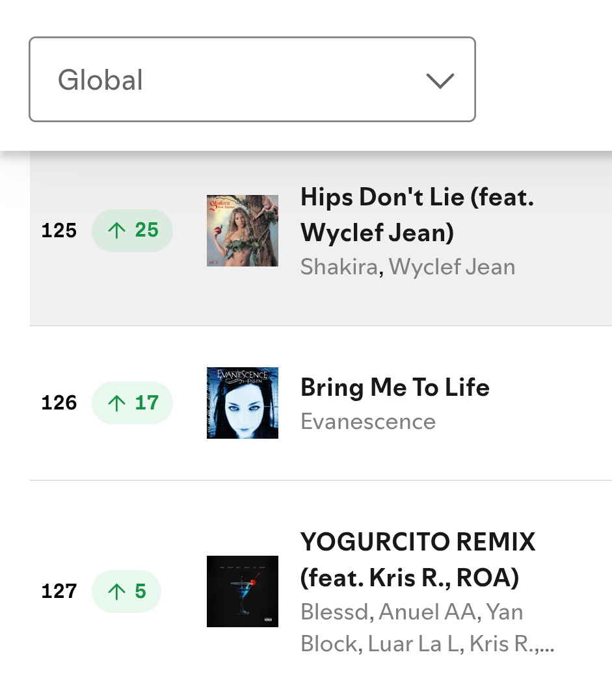
Task: Click the Bring Me To Life title
Action: tap(395, 387)
